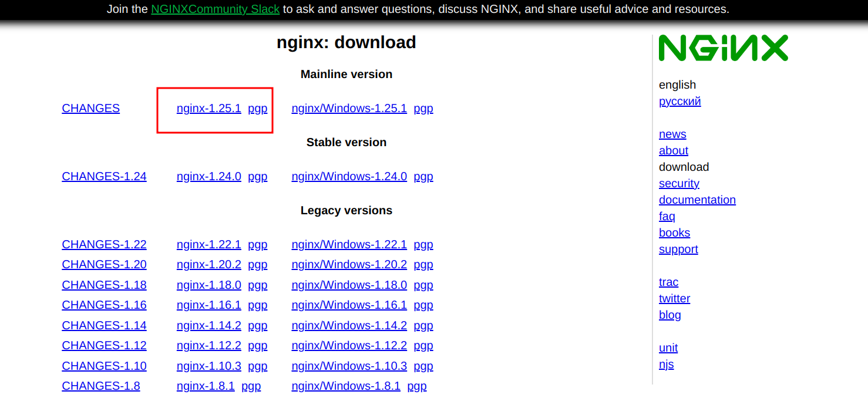Open the twitter link
Viewport: 868px width, 398px height.
pos(674,298)
